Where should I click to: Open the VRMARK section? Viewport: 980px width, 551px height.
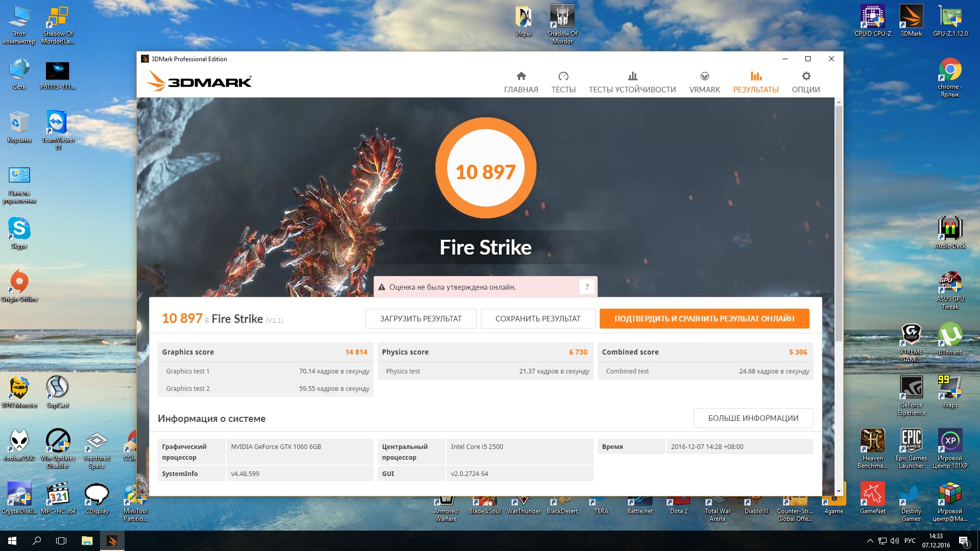[704, 82]
